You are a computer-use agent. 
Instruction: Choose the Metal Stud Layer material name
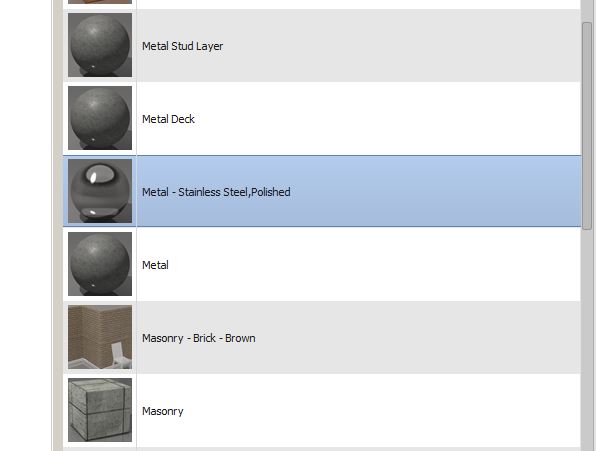point(182,46)
